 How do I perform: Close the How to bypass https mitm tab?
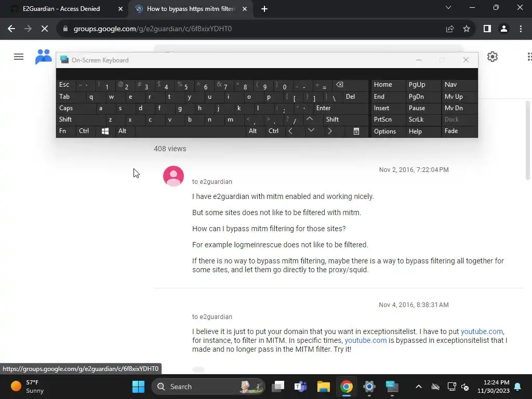point(245,9)
